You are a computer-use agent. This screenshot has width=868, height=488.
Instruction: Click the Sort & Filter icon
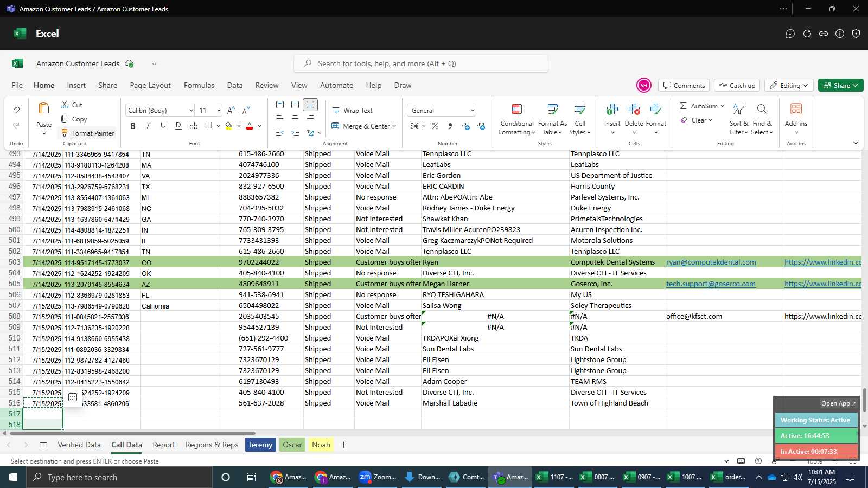[738, 110]
